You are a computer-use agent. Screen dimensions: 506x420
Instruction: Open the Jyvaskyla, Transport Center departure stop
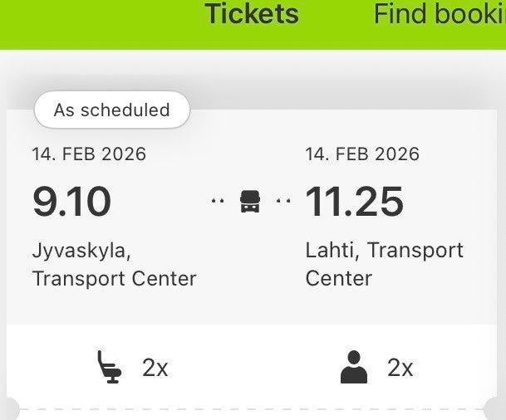point(114,264)
